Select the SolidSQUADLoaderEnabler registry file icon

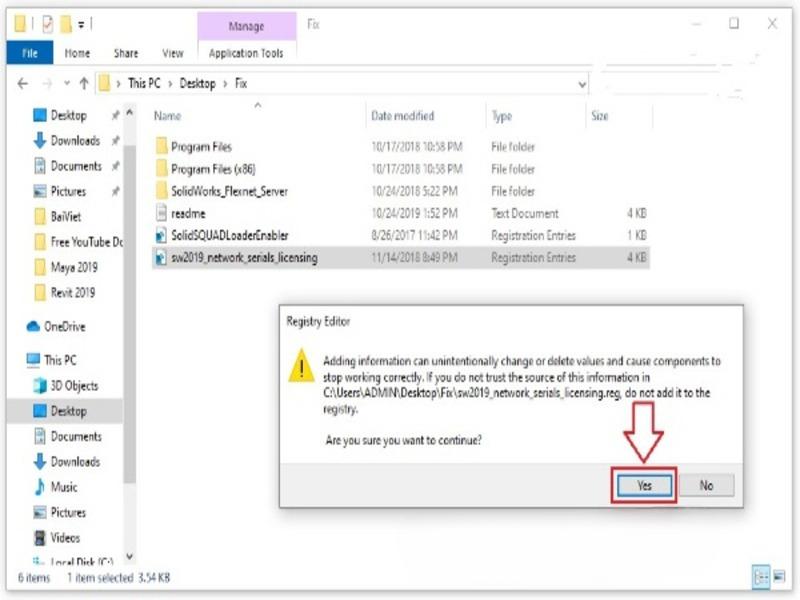(161, 235)
